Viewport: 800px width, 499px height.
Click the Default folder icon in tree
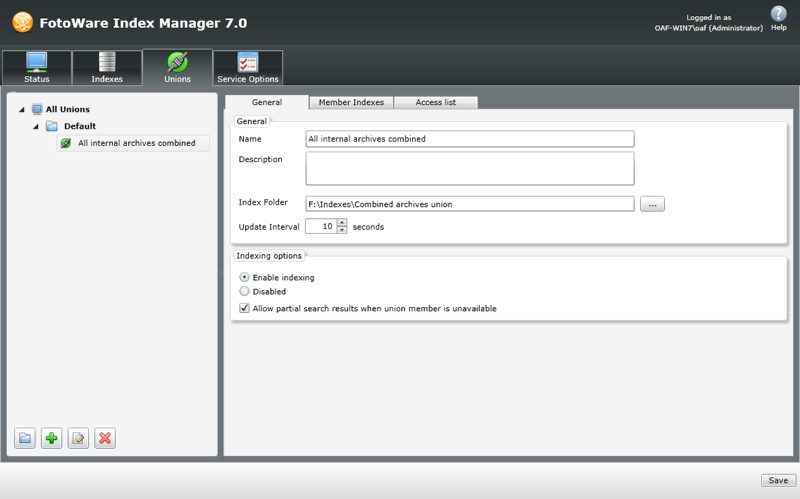coord(52,126)
